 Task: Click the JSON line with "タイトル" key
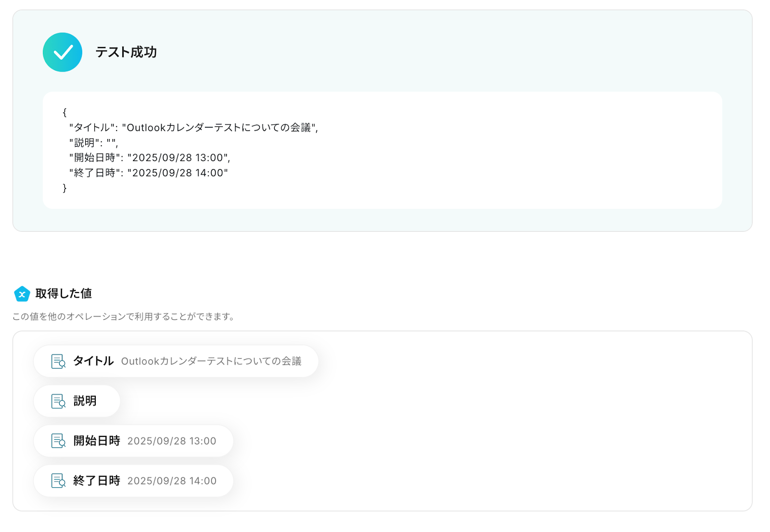click(x=193, y=127)
